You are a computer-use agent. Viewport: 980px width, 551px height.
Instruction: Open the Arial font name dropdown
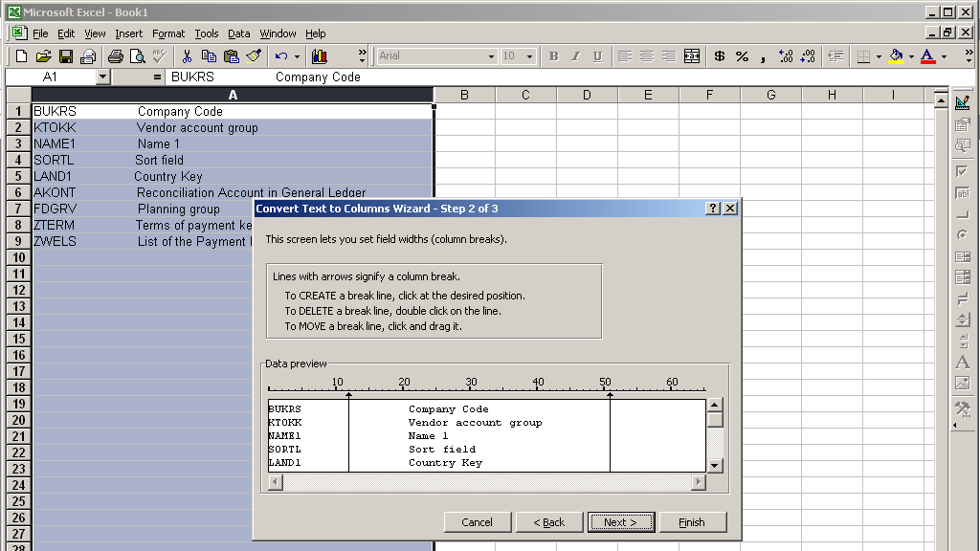coord(491,56)
